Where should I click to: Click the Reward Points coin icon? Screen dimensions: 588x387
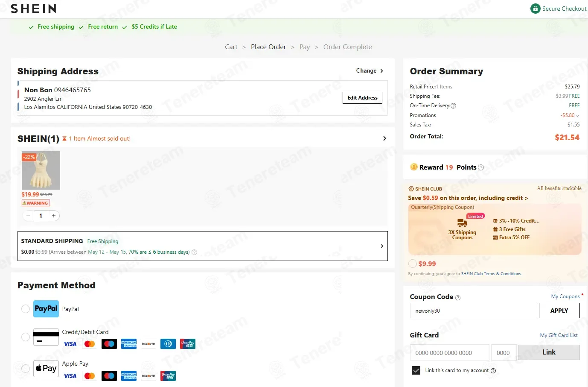click(x=413, y=167)
